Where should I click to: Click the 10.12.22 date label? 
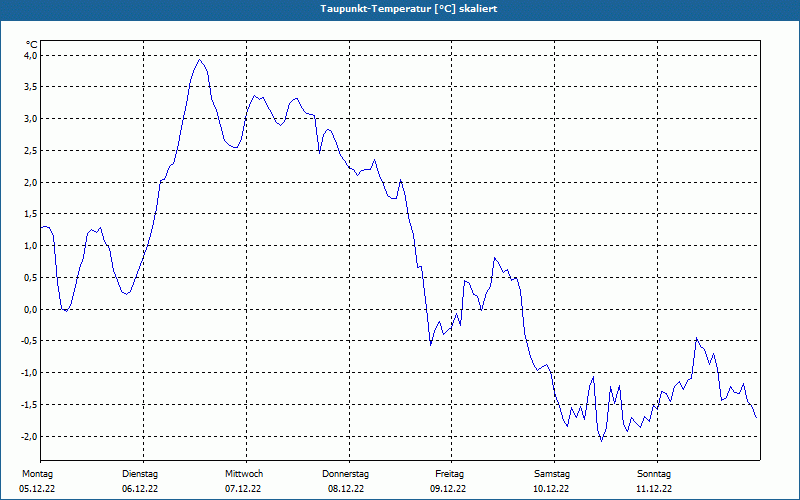pos(551,489)
